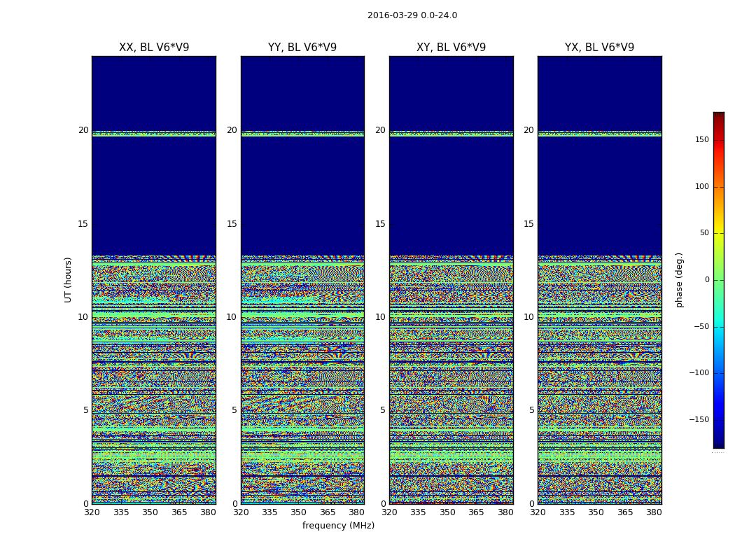The width and height of the screenshot is (735, 560).
Task: Click the YY panel spectrogram image
Action: coord(303,280)
